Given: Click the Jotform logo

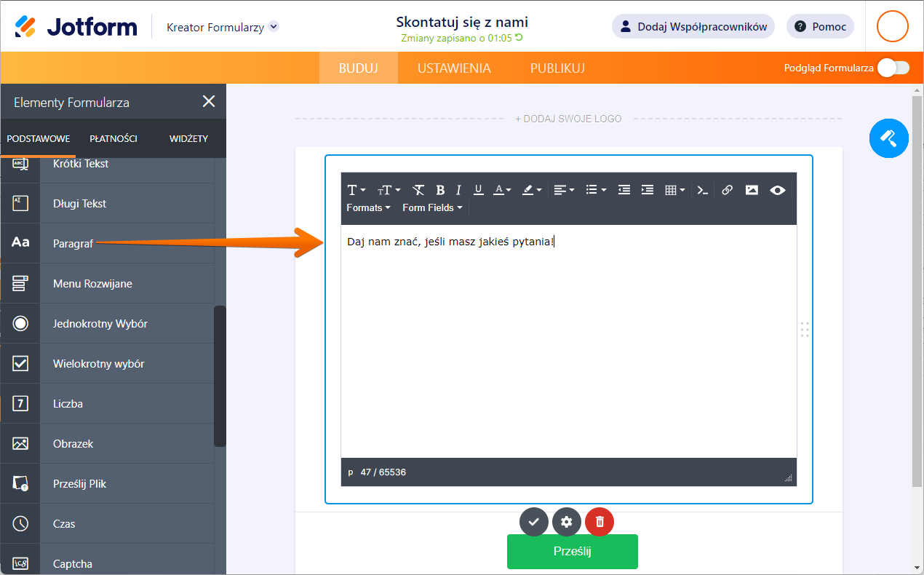Looking at the screenshot, I should coord(76,27).
